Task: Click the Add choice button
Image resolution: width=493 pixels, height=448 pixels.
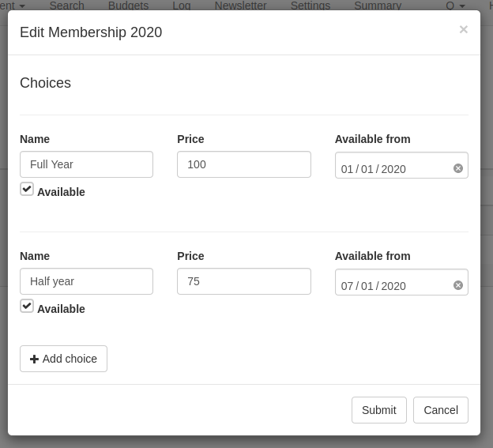Action: (63, 359)
